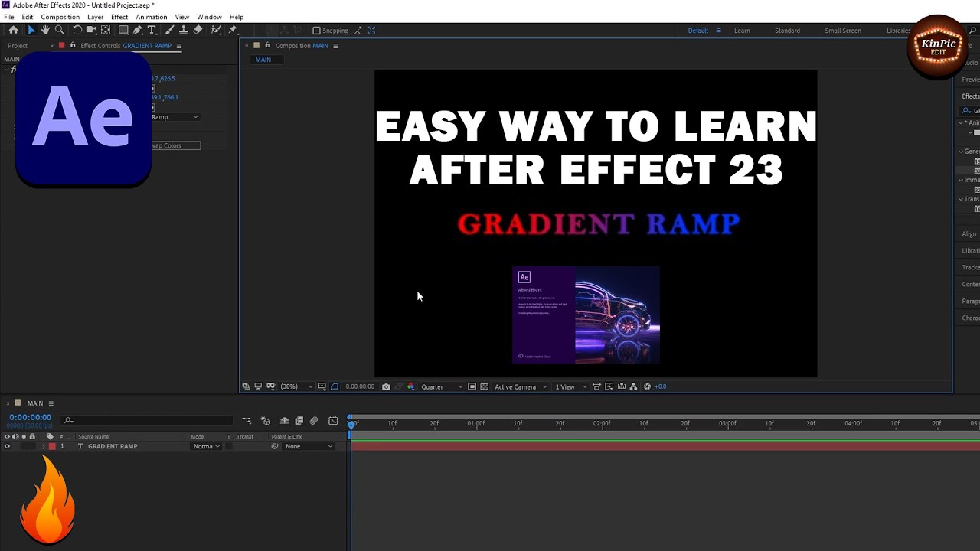Toggle Frame Blending for the composition
The image size is (980, 551).
(x=299, y=421)
